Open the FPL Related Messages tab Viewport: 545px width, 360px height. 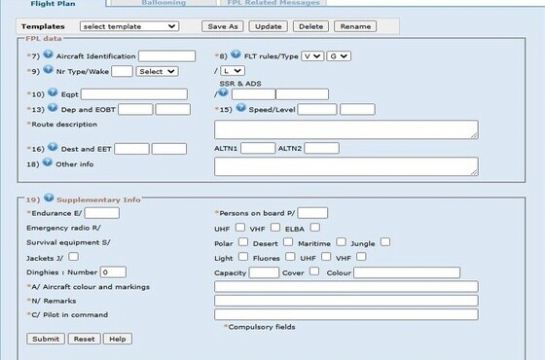[273, 3]
